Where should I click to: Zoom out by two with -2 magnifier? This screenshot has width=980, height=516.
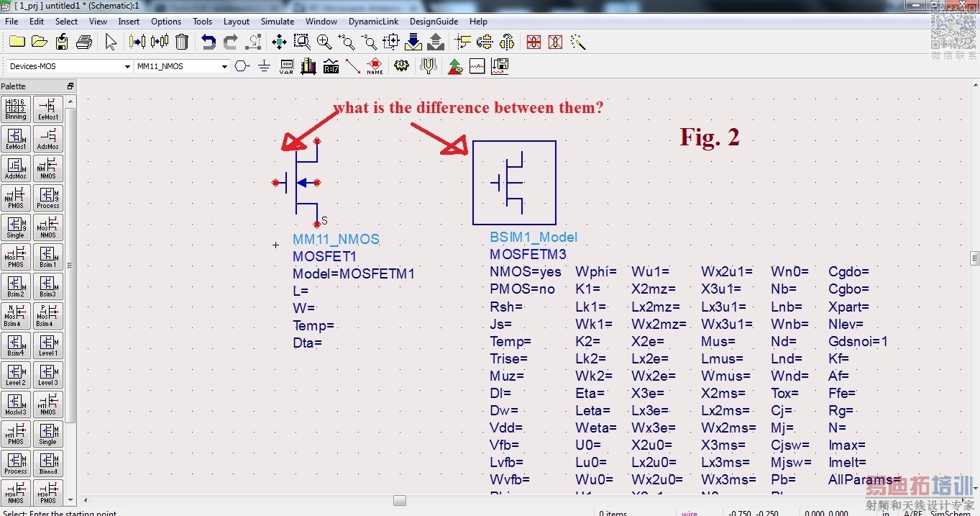point(369,42)
